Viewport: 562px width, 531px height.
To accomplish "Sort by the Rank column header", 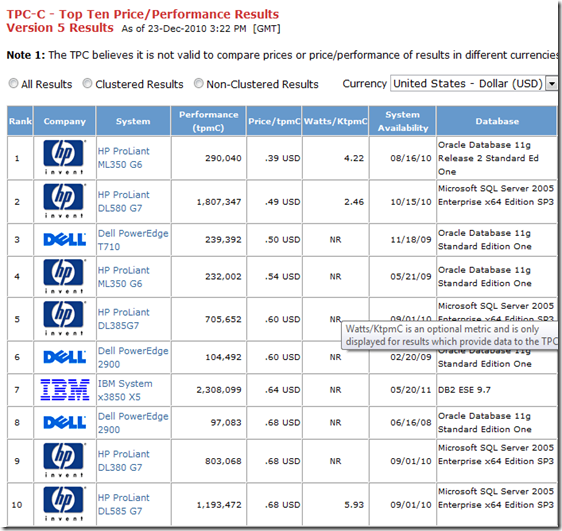I will click(20, 121).
